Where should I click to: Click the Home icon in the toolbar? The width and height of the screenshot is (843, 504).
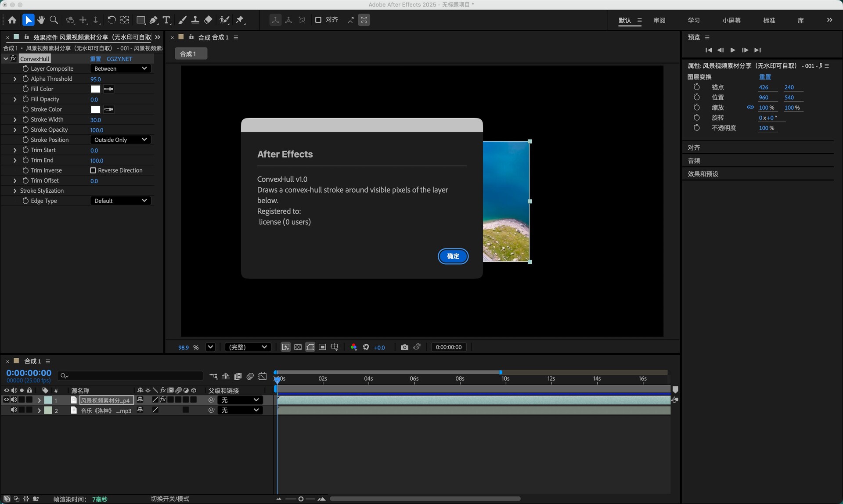click(x=12, y=20)
